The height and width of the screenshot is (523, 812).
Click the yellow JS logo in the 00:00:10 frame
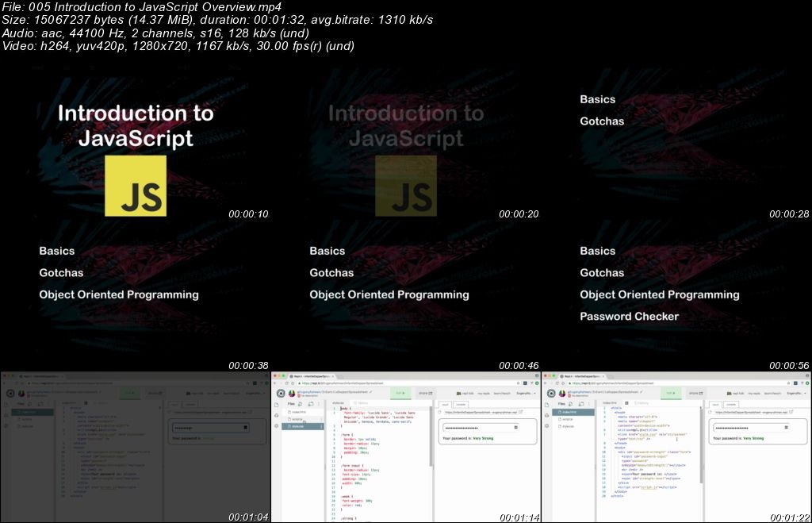click(x=136, y=186)
